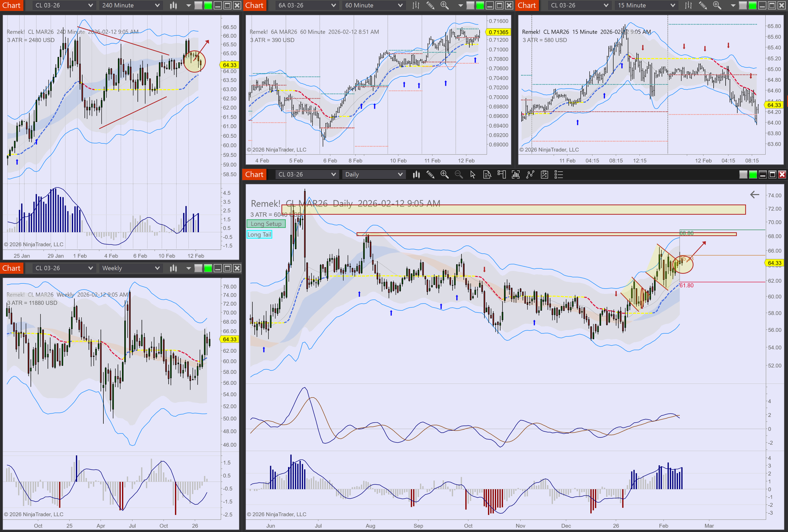Click the Long Tail label button
Viewport: 788px width, 532px height.
(x=259, y=234)
